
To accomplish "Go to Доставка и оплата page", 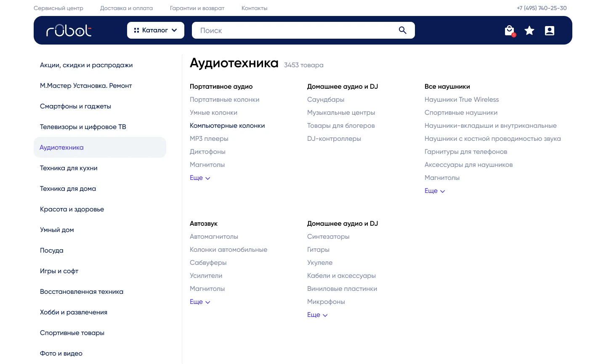I will [126, 8].
